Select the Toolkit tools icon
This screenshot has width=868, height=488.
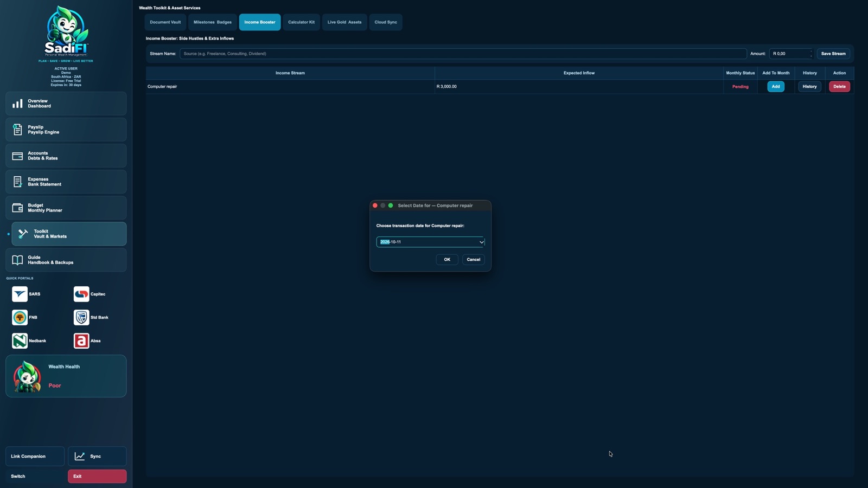[23, 234]
